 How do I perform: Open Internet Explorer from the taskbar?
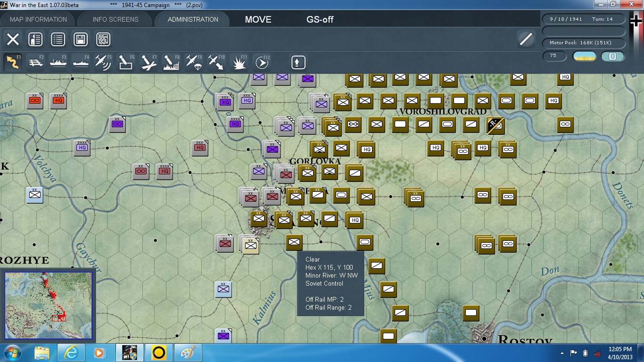point(71,353)
